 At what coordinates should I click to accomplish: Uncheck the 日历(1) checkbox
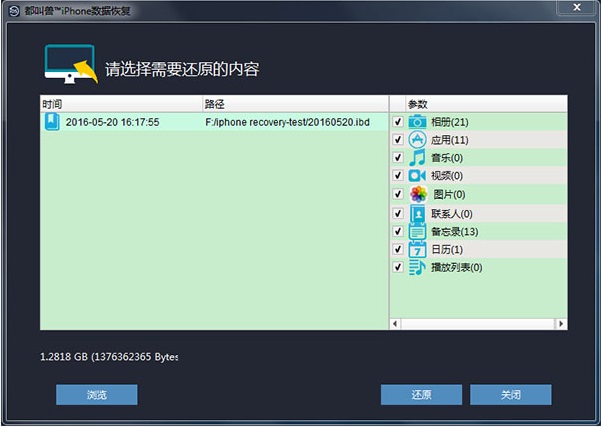[x=398, y=250]
